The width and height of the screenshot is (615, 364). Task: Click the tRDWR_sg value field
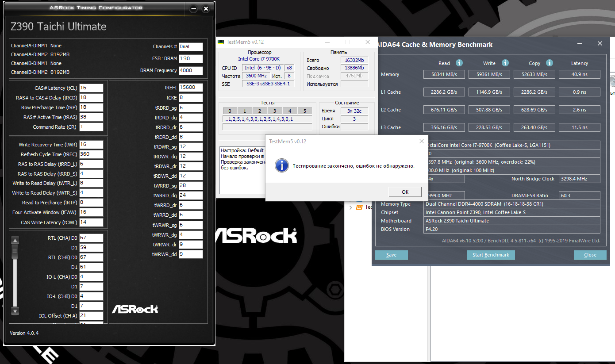pos(191,147)
